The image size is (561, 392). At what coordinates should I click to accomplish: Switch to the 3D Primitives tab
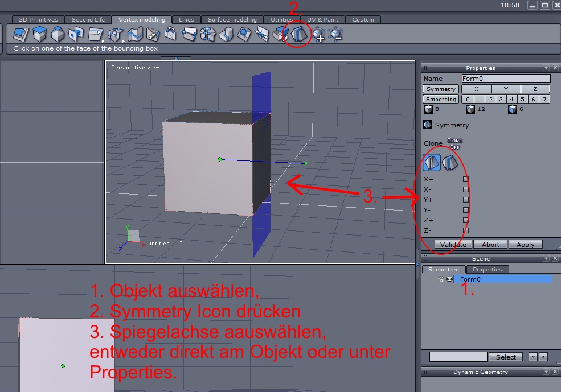(x=38, y=20)
